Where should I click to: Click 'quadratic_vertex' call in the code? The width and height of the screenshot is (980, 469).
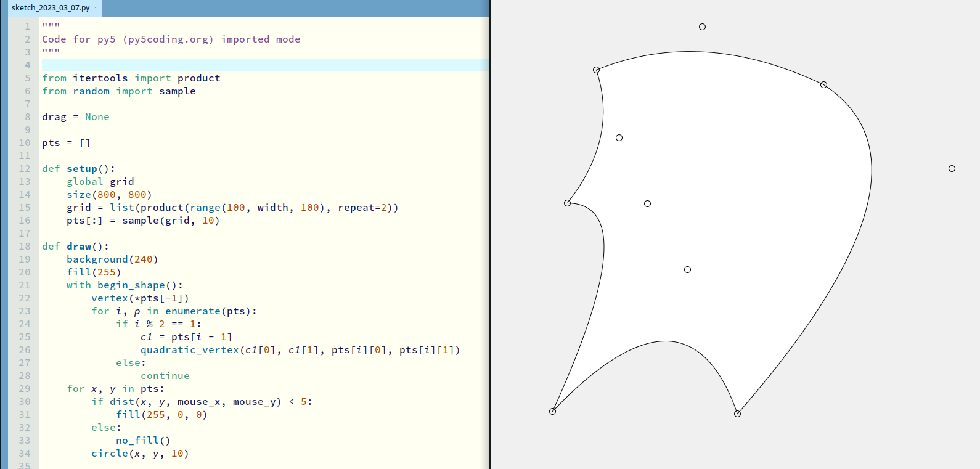(189, 350)
